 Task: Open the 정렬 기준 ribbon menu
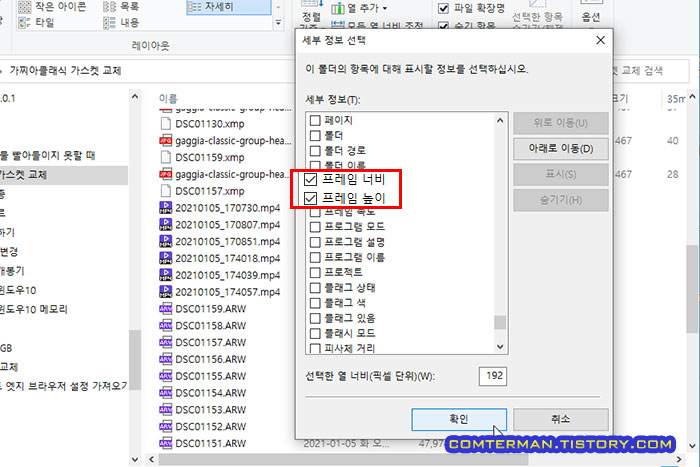[312, 13]
